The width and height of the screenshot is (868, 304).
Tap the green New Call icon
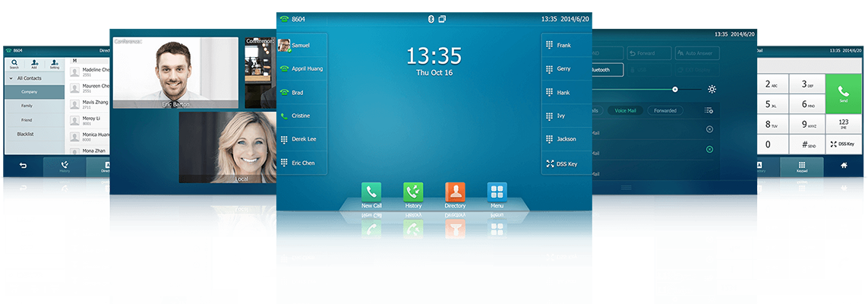[x=371, y=192]
